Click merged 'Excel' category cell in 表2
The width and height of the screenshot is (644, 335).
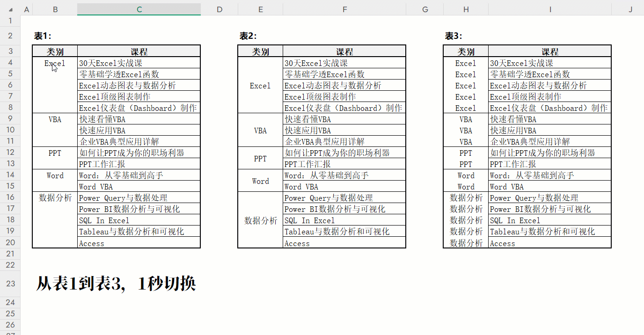coord(260,85)
